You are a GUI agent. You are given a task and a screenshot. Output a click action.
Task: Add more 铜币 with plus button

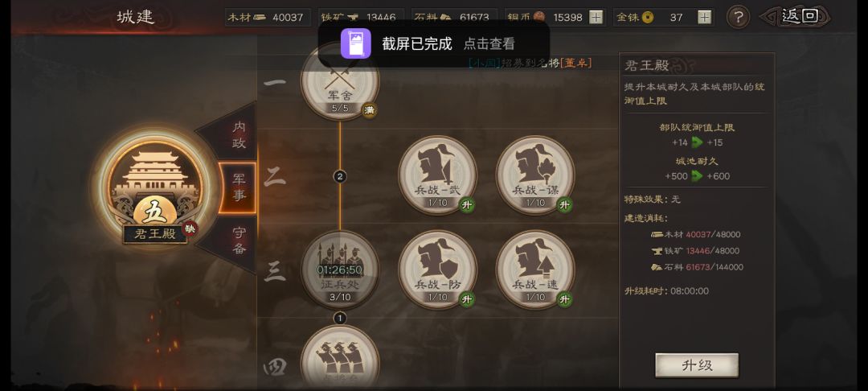click(x=596, y=17)
